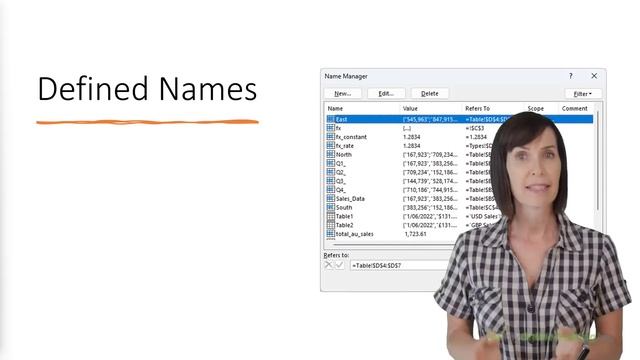Click the New... button in Name Manager
The width and height of the screenshot is (640, 360).
(x=343, y=93)
